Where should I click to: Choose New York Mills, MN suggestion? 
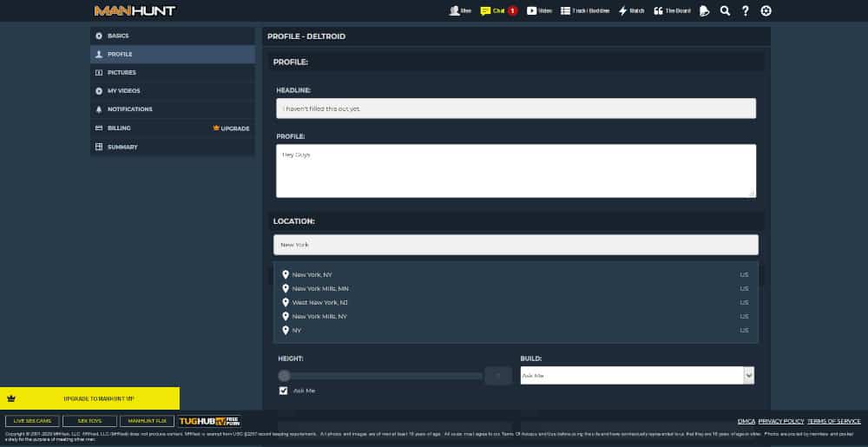coord(516,288)
